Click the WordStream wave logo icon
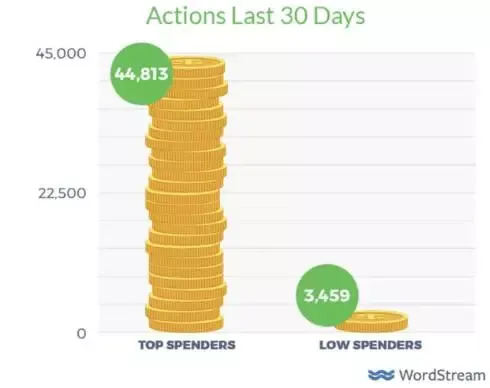 (x=381, y=375)
